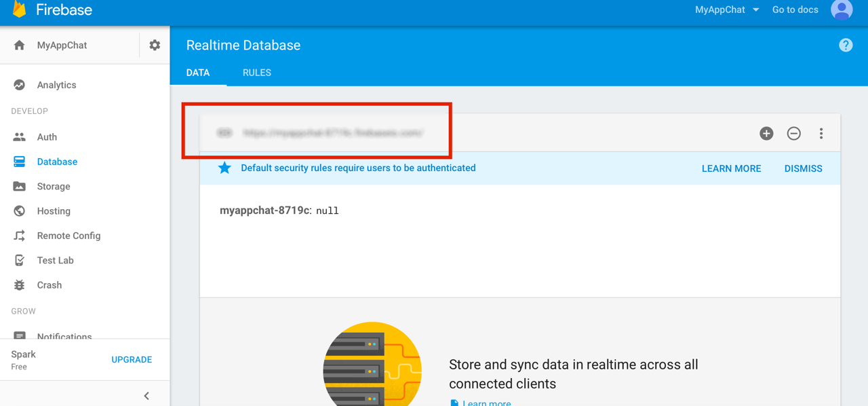Select the myappchat-8719c root node
This screenshot has width=868, height=406.
(265, 210)
